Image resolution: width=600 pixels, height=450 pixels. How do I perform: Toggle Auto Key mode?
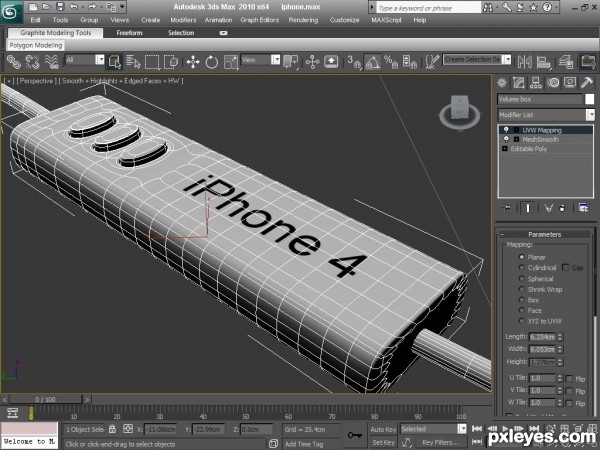383,429
